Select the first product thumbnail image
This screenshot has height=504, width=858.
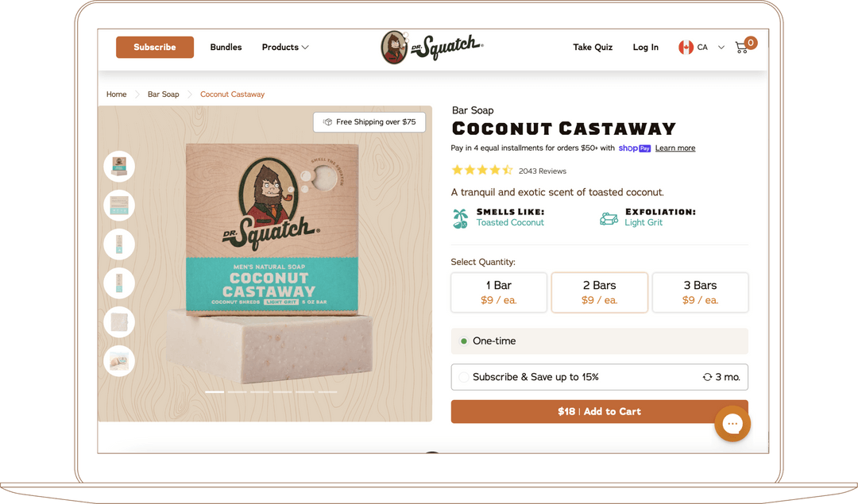[119, 166]
